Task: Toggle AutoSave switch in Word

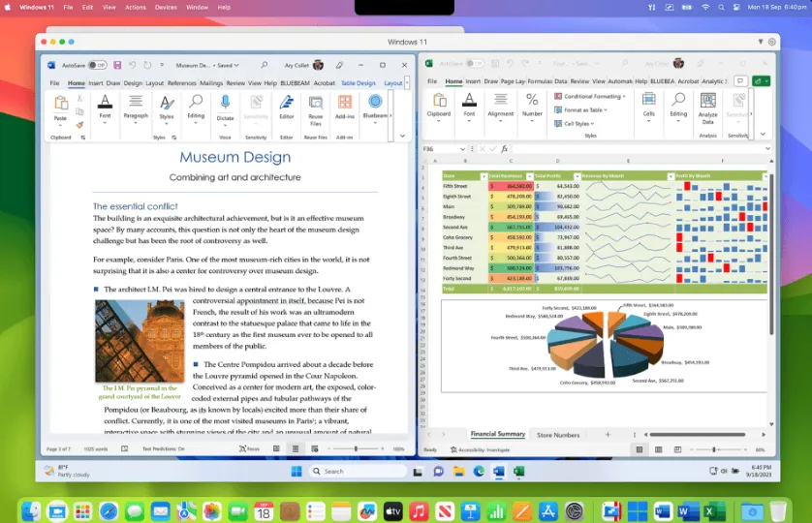Action: pyautogui.click(x=97, y=65)
